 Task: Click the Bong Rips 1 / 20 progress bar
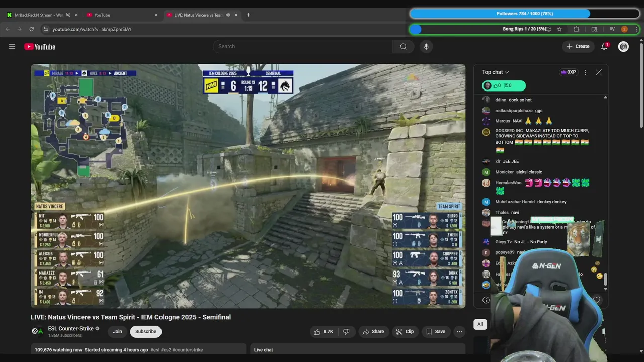pyautogui.click(x=524, y=29)
